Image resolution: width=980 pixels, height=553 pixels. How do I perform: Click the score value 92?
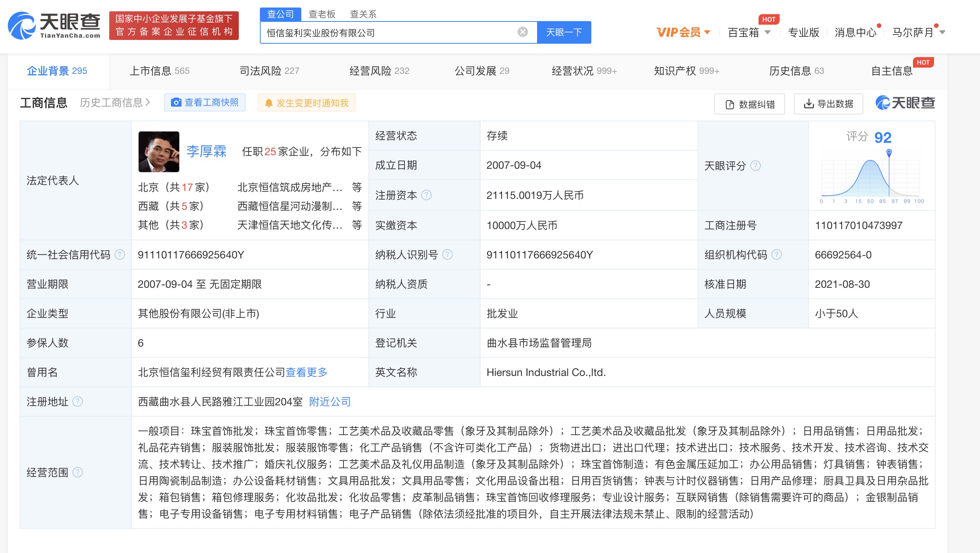point(882,137)
